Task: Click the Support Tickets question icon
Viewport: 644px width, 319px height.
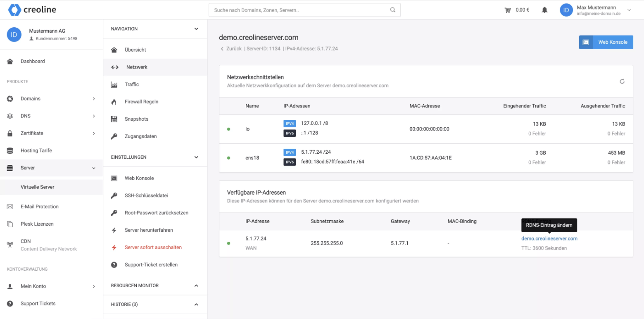Action: 10,304
